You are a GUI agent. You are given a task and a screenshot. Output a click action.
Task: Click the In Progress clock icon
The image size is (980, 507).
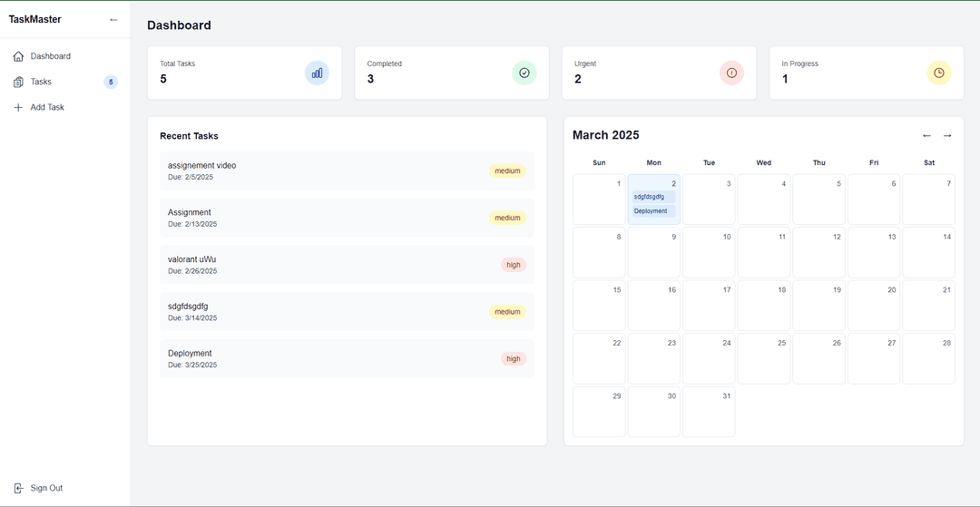[x=939, y=73]
